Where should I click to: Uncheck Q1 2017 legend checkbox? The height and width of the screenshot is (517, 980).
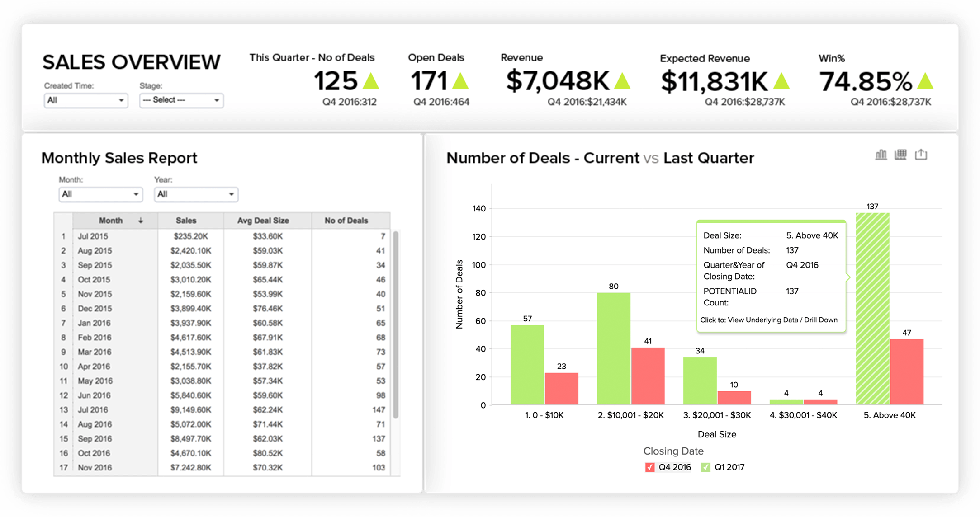pos(705,467)
